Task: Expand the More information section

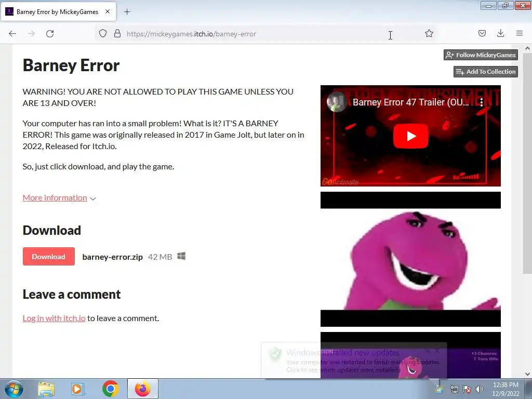Action: click(x=59, y=198)
